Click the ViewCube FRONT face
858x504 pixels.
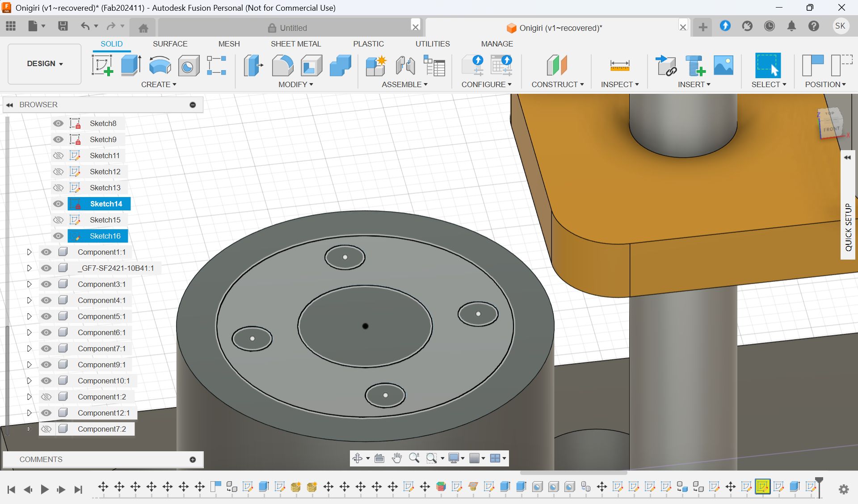point(831,129)
